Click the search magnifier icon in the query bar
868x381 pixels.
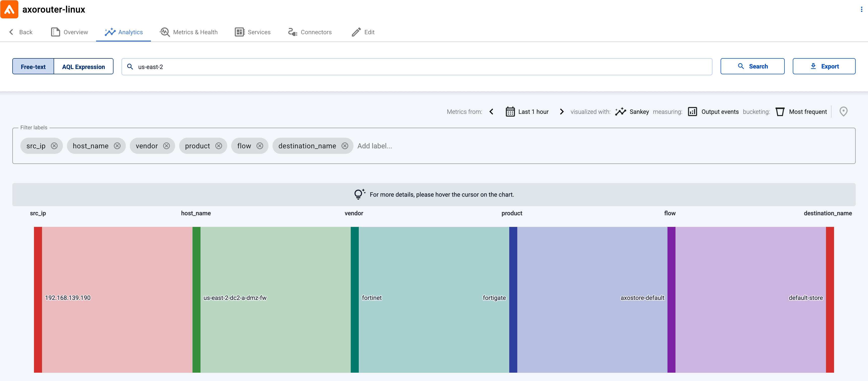click(130, 67)
